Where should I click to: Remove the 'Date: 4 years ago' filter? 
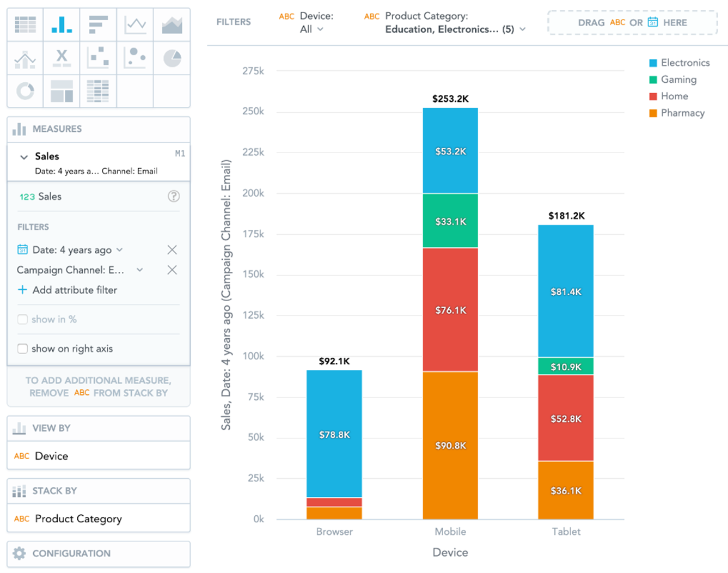[x=172, y=250]
